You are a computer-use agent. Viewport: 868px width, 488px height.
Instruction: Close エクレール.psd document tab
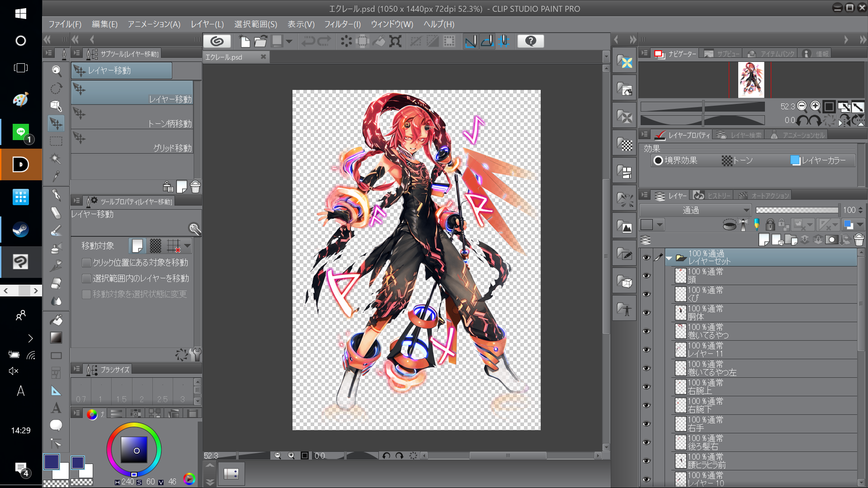(263, 56)
